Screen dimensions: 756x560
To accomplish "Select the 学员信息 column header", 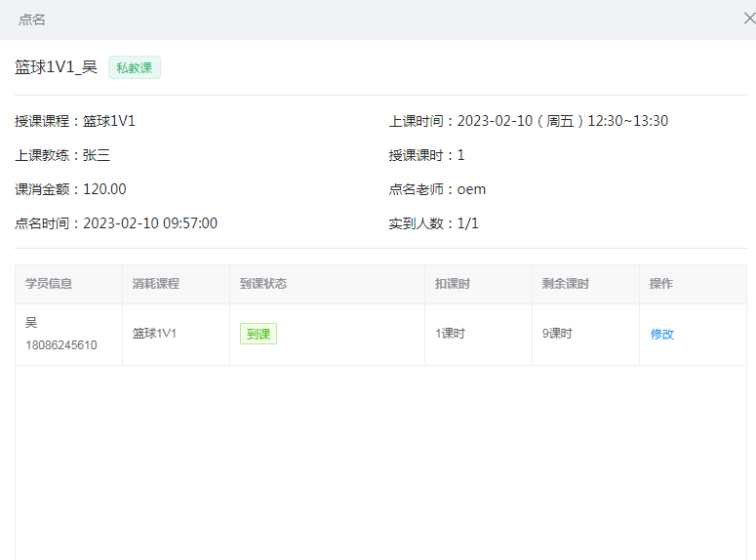I will (49, 284).
